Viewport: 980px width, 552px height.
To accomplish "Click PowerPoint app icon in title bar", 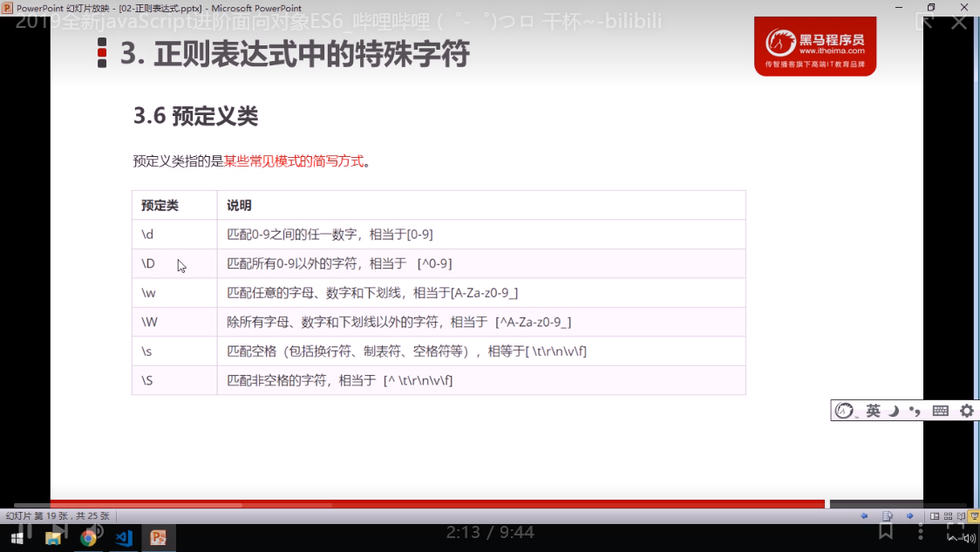I will click(x=8, y=8).
